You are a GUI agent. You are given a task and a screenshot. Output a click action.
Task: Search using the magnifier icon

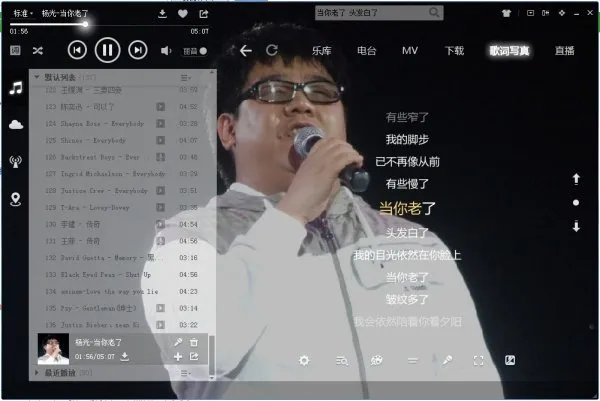click(434, 13)
